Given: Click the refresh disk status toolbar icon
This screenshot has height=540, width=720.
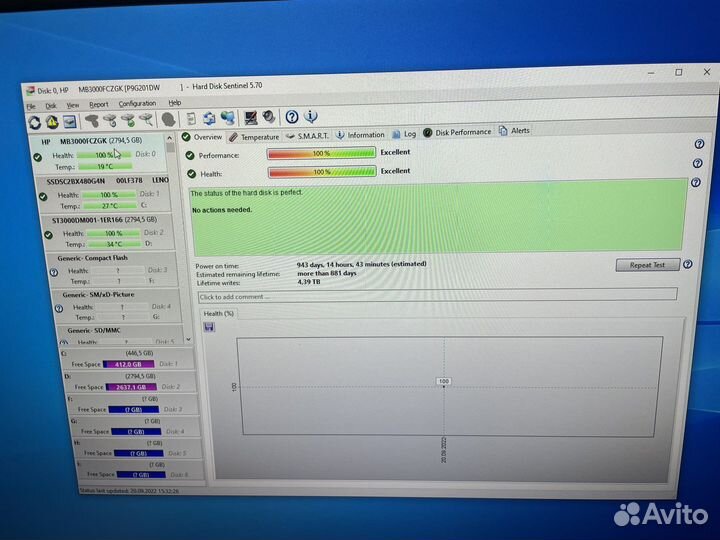Looking at the screenshot, I should [36, 121].
